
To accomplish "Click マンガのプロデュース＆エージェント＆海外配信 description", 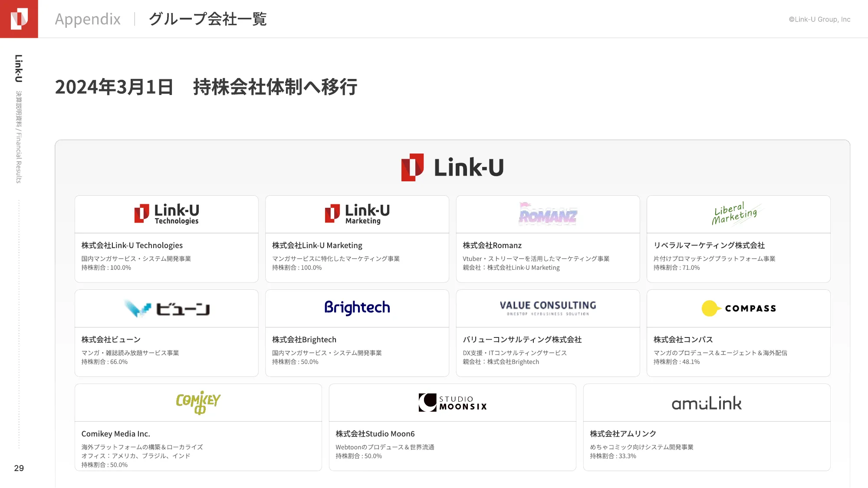I will 720,353.
